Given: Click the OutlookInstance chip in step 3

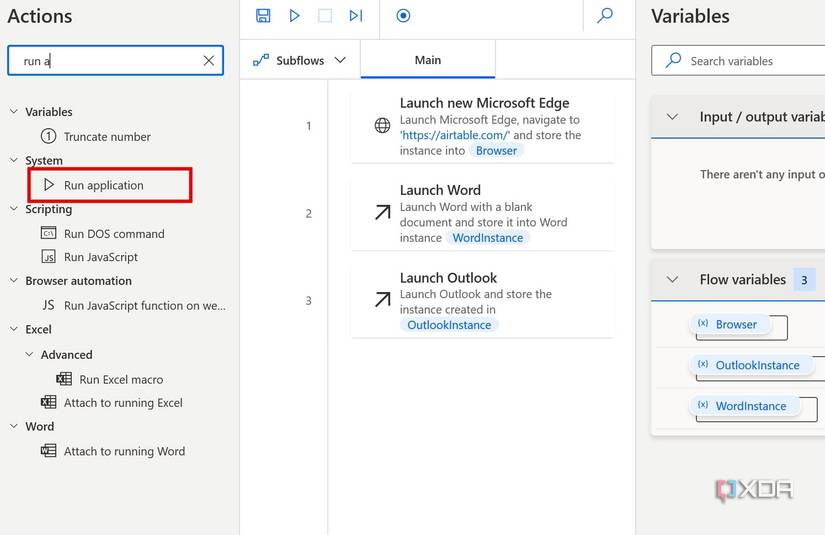Looking at the screenshot, I should (449, 325).
